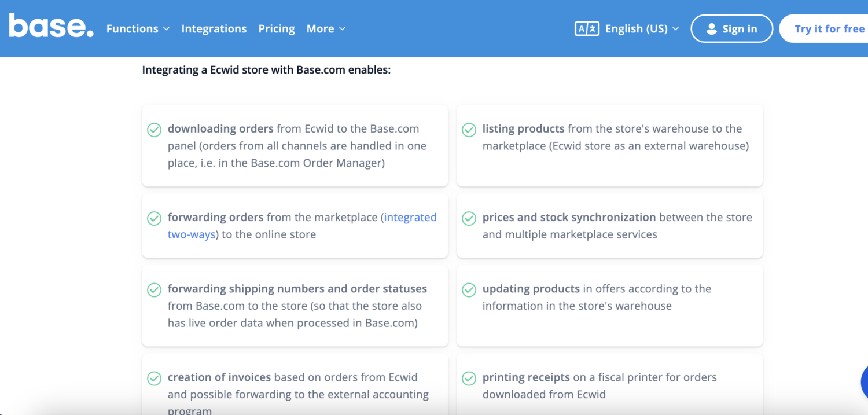
Task: Select the 'forwarding orders' bold text
Action: [x=215, y=218]
